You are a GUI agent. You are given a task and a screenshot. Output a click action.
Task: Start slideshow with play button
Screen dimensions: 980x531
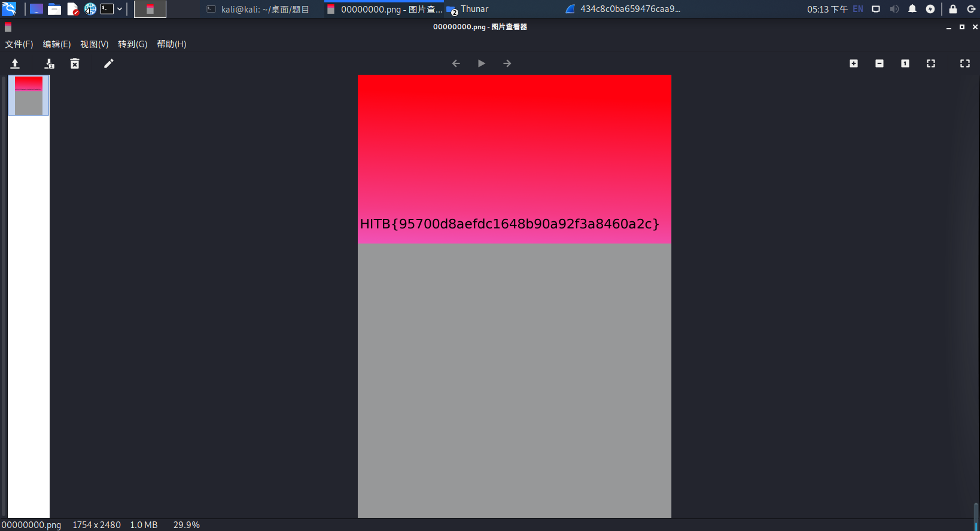482,63
